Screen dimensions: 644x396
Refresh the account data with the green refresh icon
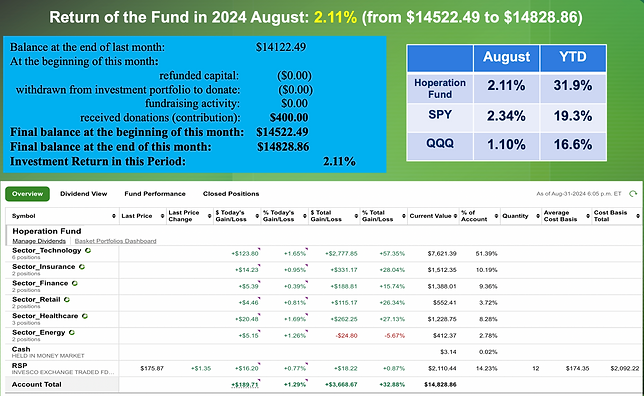coord(633,193)
